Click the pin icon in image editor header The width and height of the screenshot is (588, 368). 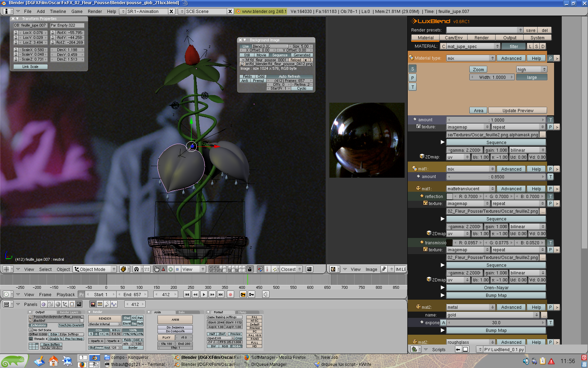pyautogui.click(x=384, y=269)
